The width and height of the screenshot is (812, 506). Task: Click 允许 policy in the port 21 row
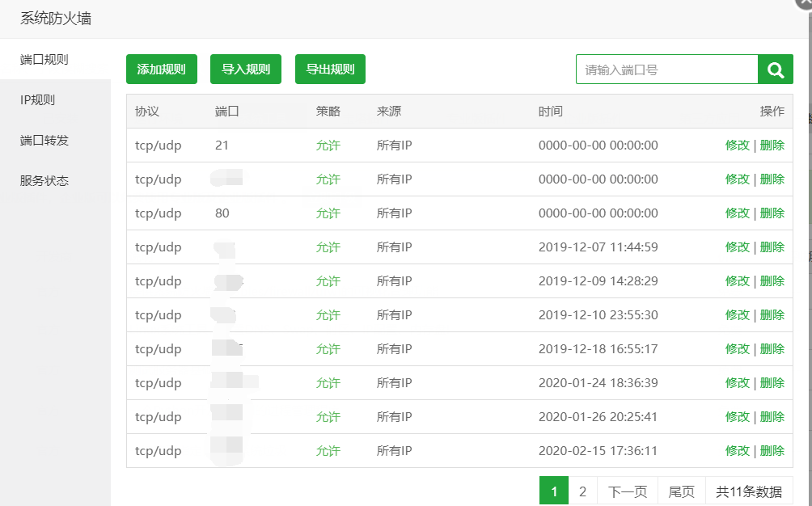[328, 145]
